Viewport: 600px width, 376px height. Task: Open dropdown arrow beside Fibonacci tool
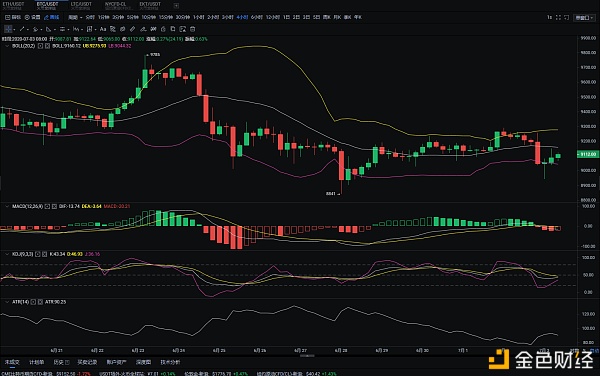82,29
